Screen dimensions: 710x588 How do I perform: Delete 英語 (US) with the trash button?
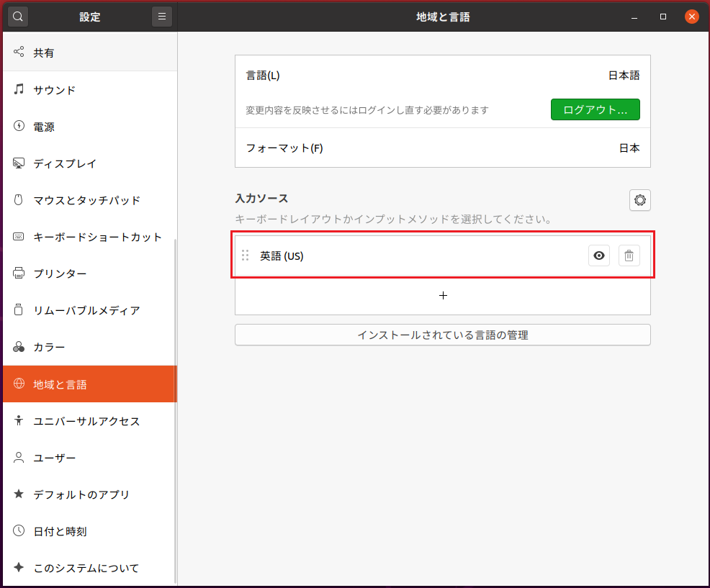coord(629,255)
